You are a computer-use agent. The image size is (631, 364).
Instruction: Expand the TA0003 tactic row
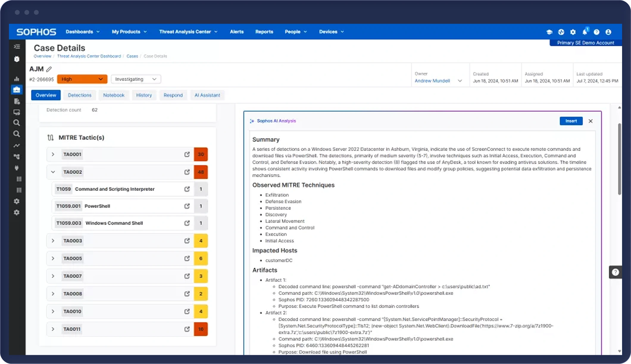click(53, 241)
